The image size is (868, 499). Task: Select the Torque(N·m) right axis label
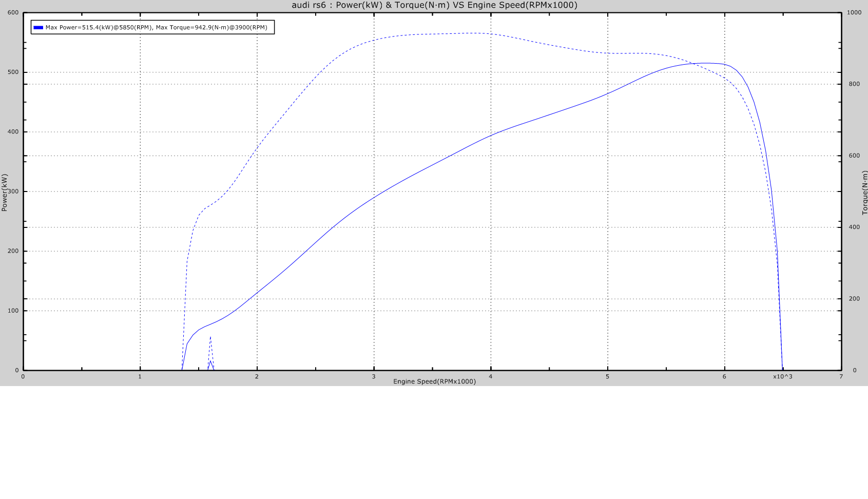click(864, 193)
